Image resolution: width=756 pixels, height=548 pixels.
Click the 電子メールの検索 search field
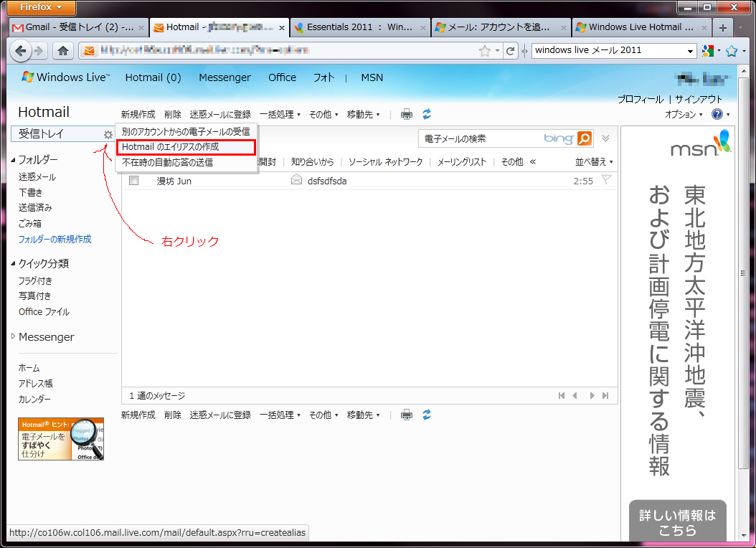point(480,139)
